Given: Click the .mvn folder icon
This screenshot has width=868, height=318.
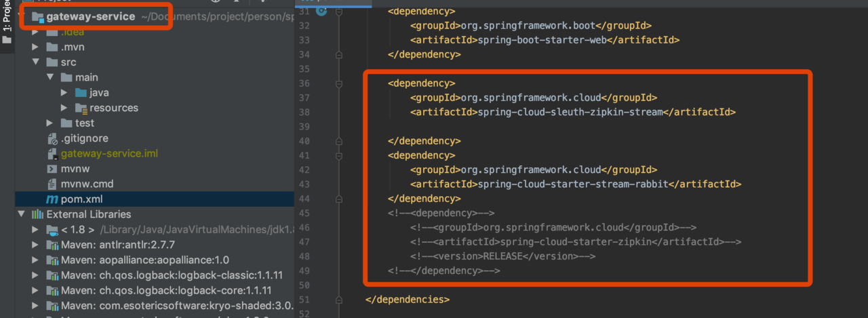Looking at the screenshot, I should click(x=52, y=47).
